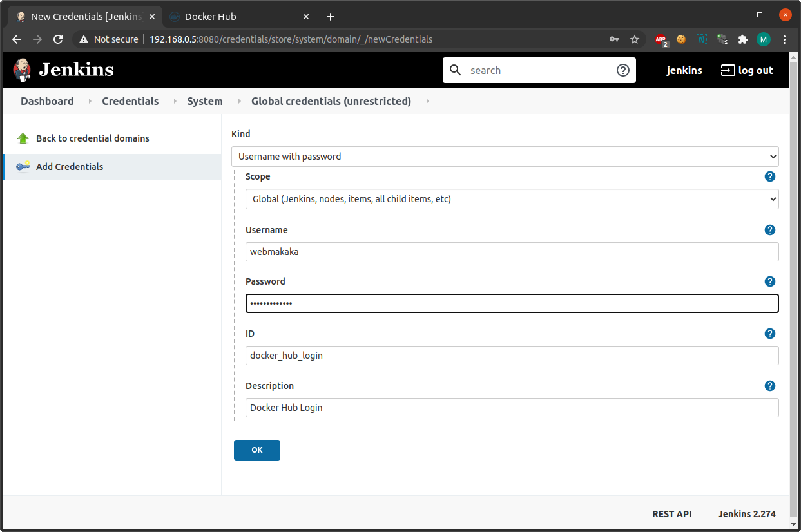Click the log out link
Screen dimensions: 801x532
point(747,70)
